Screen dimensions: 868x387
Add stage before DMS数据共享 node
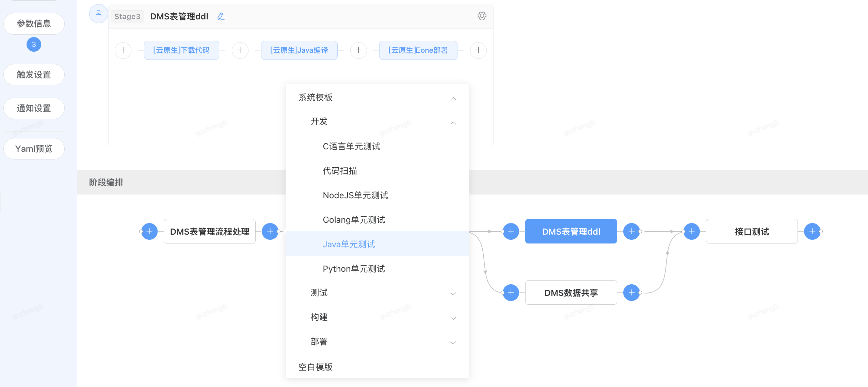[x=511, y=293]
